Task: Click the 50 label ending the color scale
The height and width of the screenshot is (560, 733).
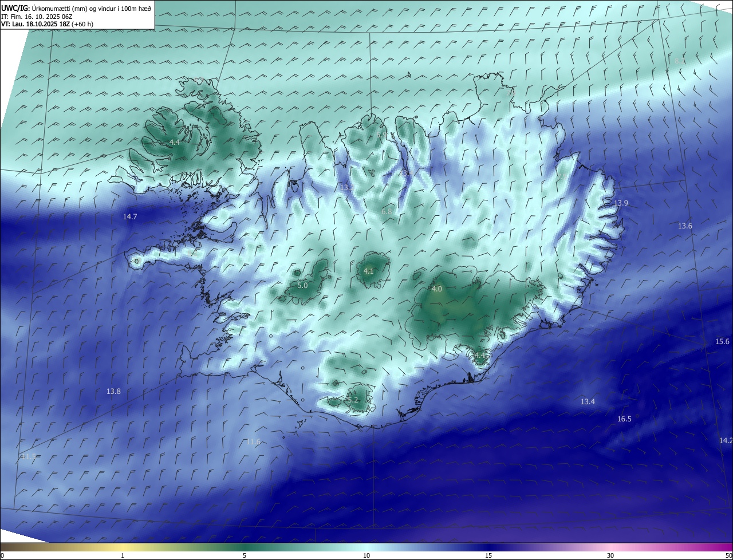Action: coord(728,555)
